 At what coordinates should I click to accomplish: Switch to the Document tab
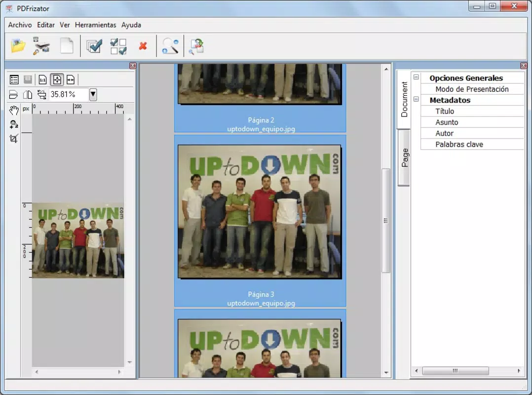pos(404,99)
